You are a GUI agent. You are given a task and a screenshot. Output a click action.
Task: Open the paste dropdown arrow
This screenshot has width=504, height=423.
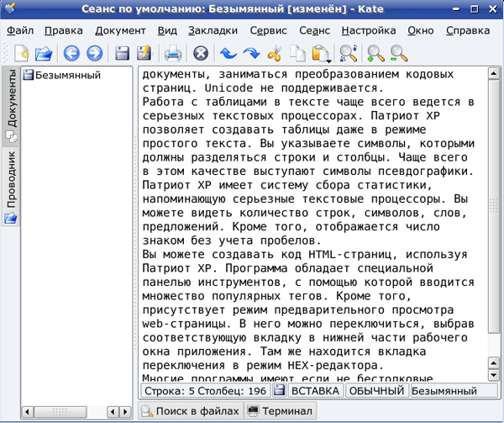coord(329,61)
